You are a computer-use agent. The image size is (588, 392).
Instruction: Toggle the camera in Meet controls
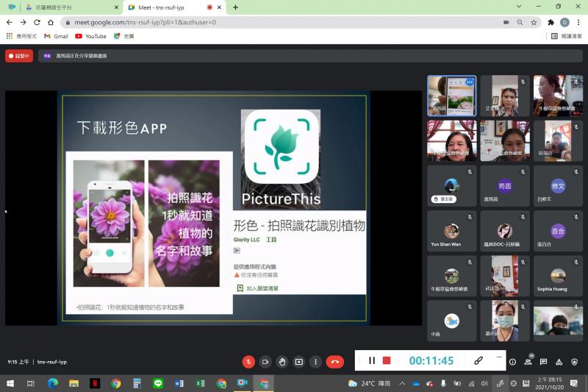point(265,362)
